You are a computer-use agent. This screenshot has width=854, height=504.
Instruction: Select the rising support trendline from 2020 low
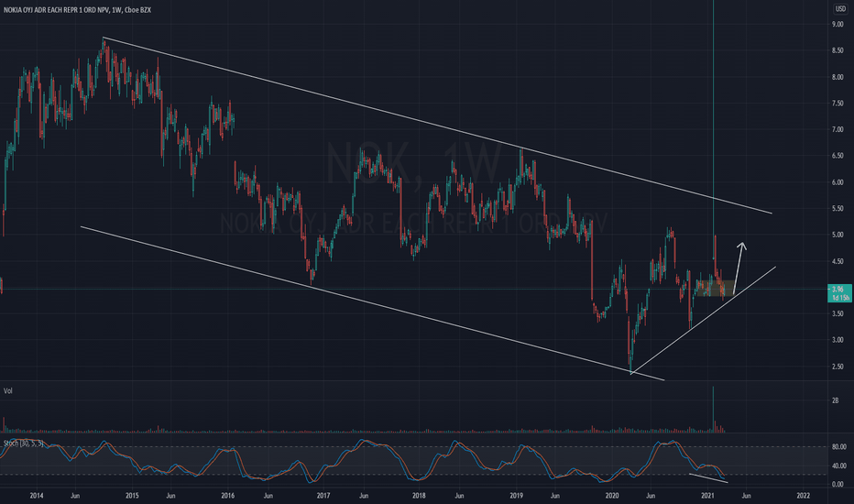[703, 320]
